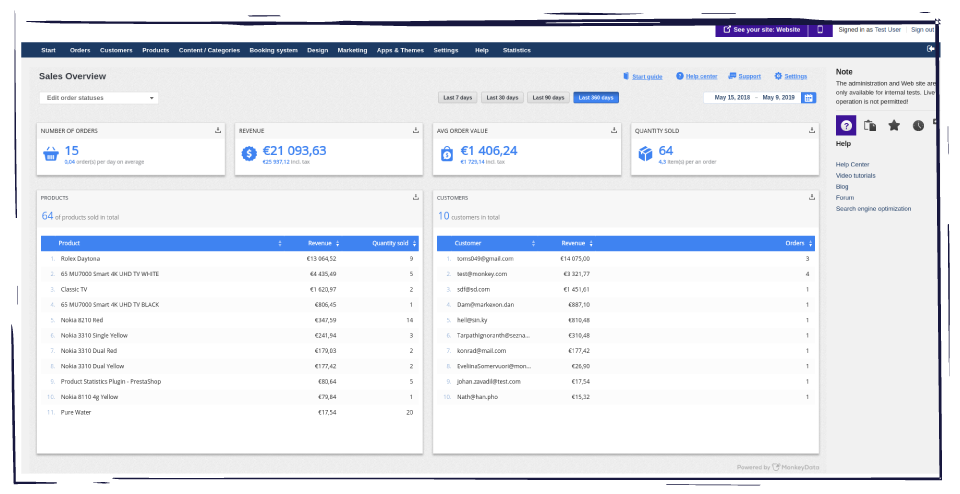The height and width of the screenshot is (494, 960).
Task: Download the Quantity Sold card data
Action: 812,130
